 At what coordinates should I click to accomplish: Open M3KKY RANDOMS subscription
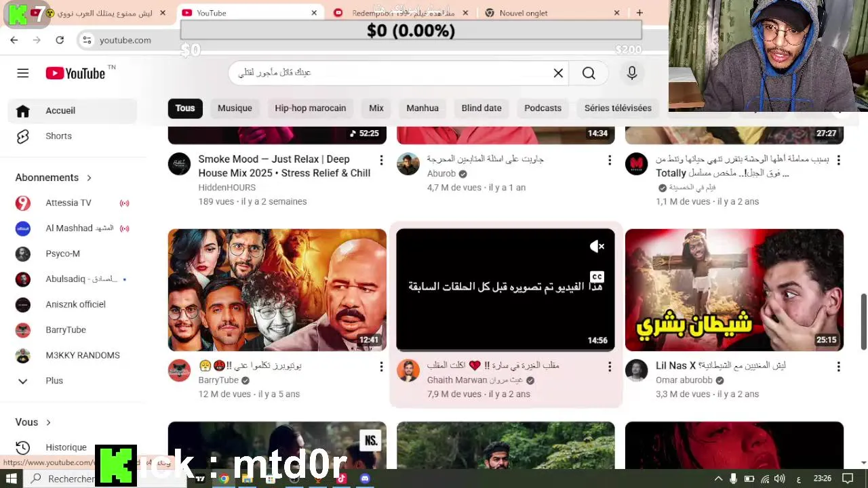pyautogui.click(x=73, y=355)
